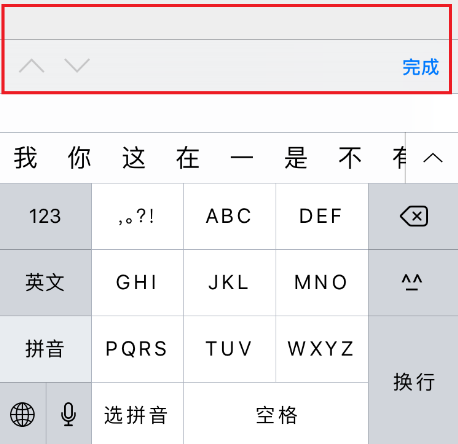This screenshot has width=458, height=444.
Task: Expand the candidate list chevron
Action: 433,158
